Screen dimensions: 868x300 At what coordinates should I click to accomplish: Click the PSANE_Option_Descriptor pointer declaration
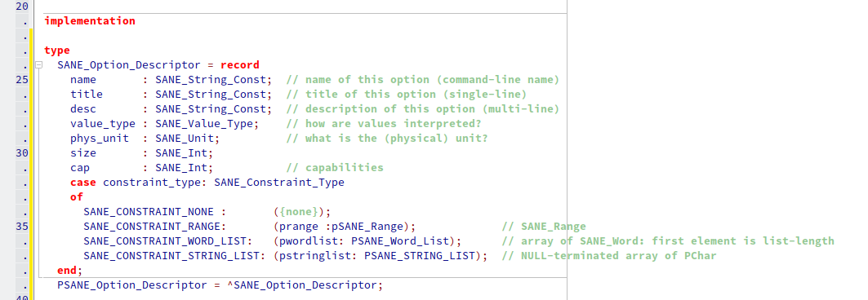[220, 285]
